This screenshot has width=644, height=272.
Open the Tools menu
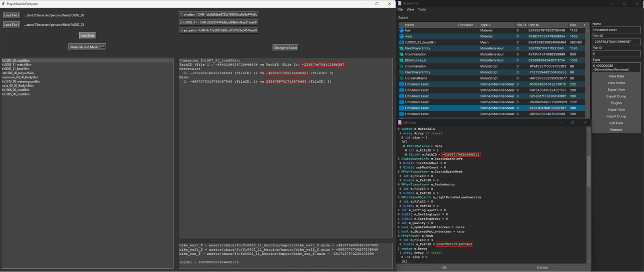tap(421, 10)
